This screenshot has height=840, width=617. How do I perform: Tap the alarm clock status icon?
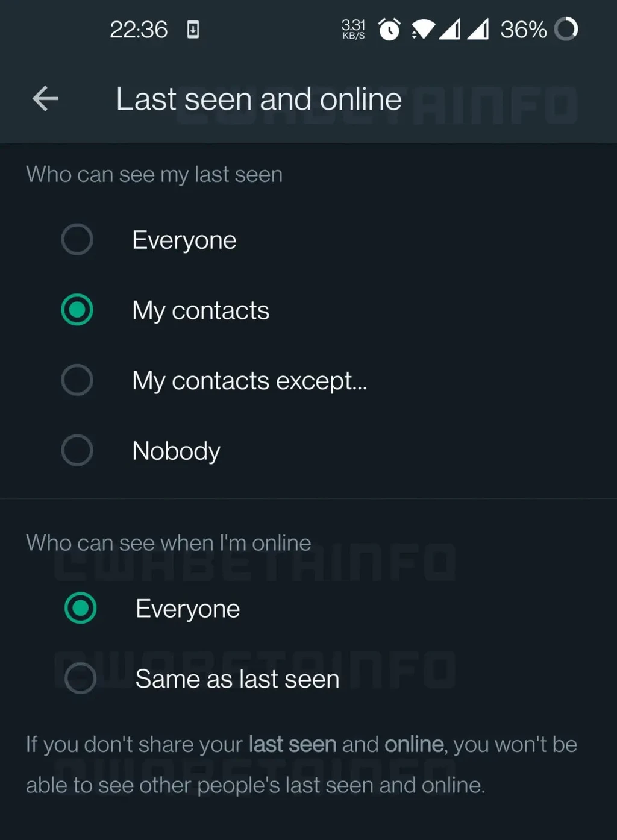[389, 29]
